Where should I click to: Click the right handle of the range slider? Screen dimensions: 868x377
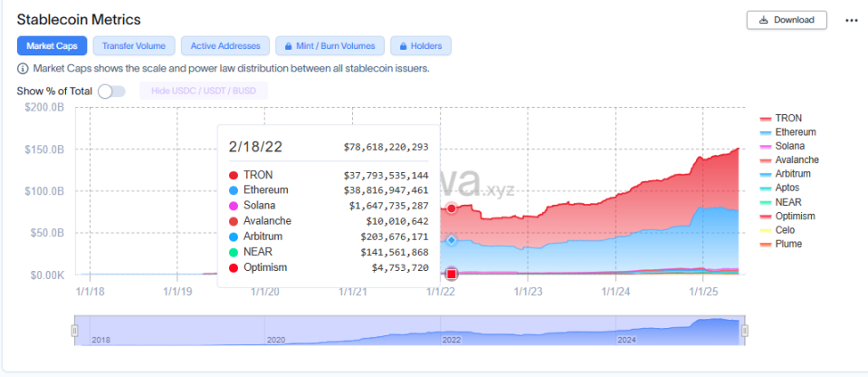tap(744, 332)
